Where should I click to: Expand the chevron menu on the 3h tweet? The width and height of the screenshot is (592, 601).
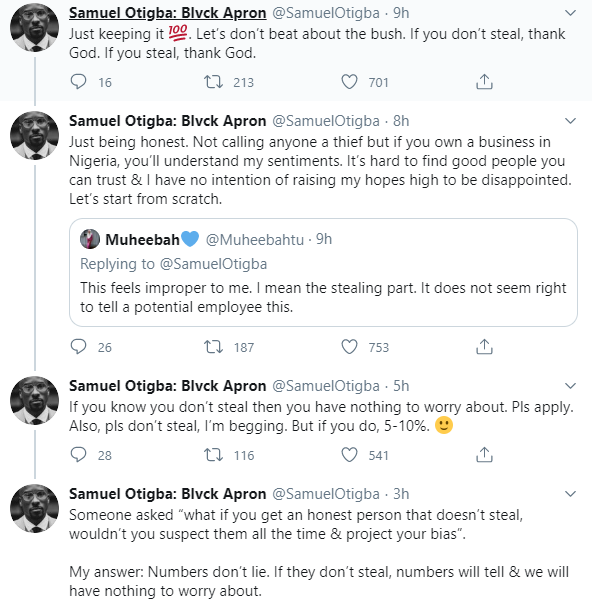coord(571,494)
